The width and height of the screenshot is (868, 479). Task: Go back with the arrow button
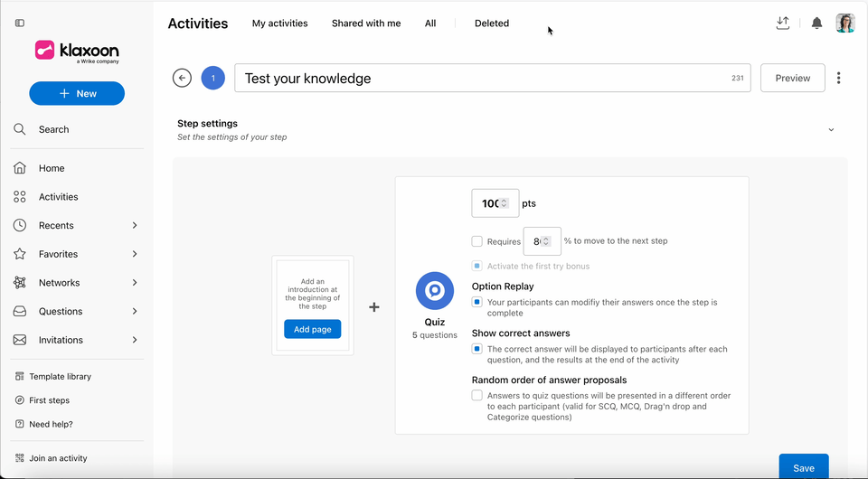click(182, 78)
